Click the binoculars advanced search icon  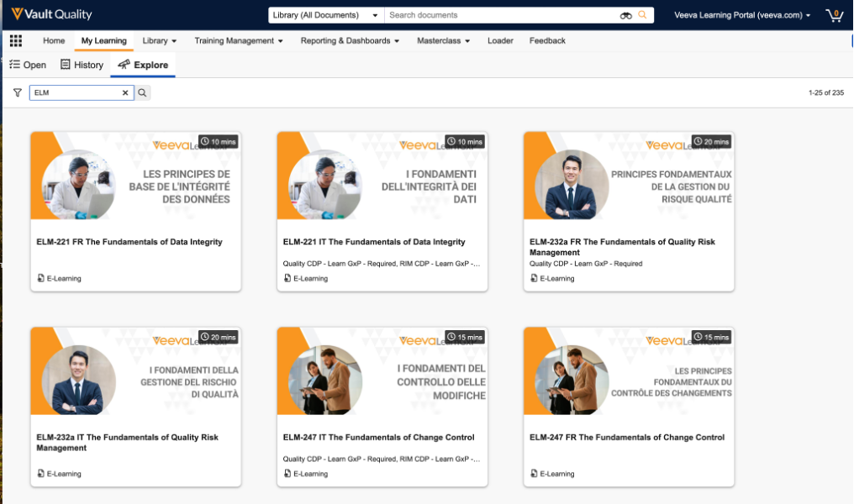(x=626, y=15)
